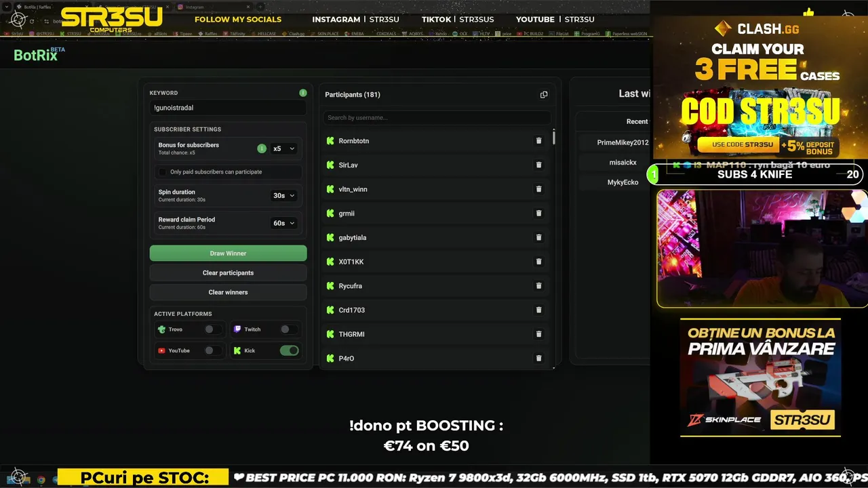Copy the participants list with the copy icon
The height and width of the screenshot is (488, 868).
coord(544,95)
